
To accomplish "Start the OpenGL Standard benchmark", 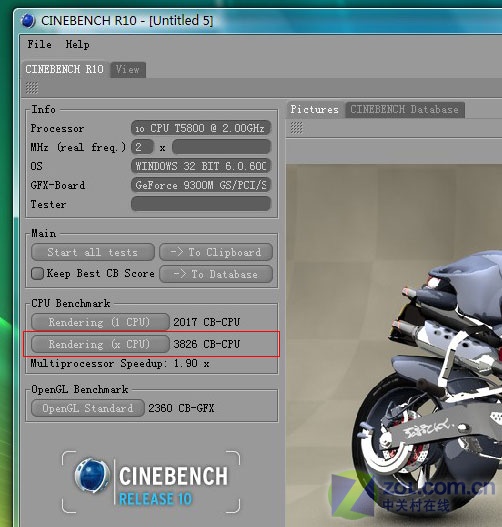I will [88, 408].
